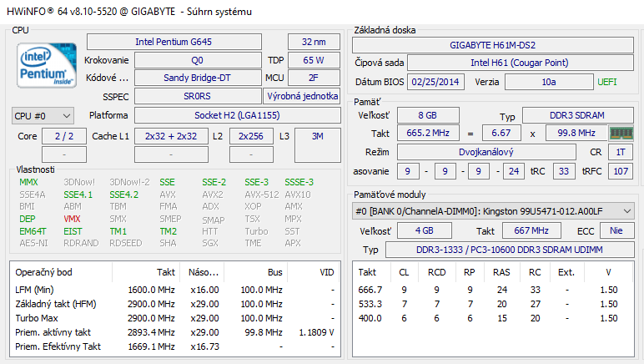Click the 1.1809 V VID value

[x=316, y=332]
